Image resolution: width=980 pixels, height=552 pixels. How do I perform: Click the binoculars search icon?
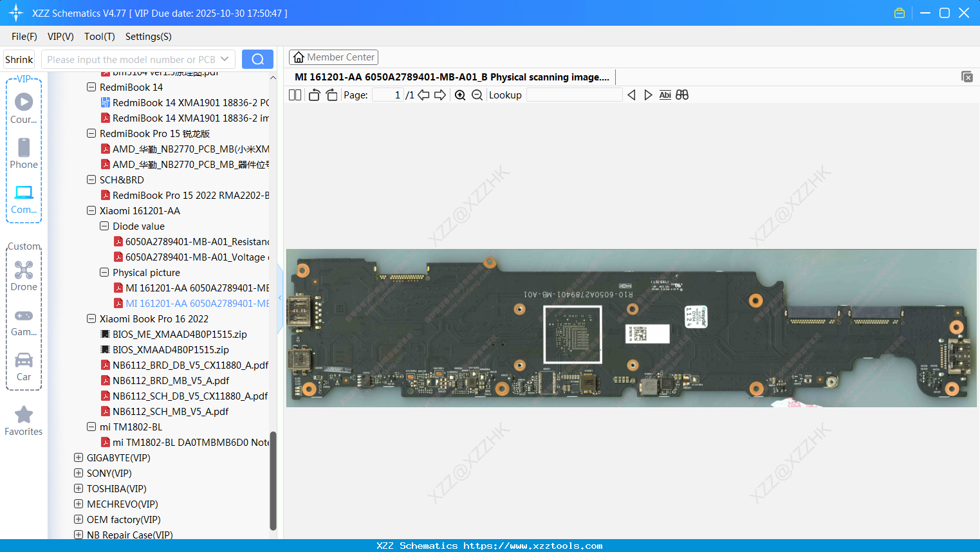click(682, 95)
